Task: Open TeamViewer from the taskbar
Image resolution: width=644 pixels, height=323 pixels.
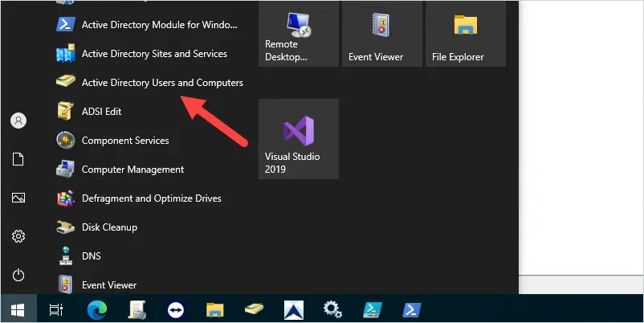Action: (x=176, y=310)
